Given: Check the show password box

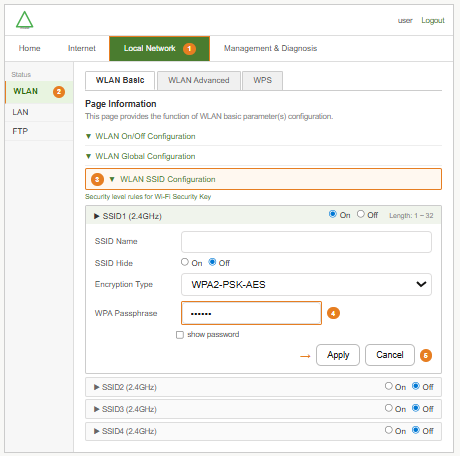Looking at the screenshot, I should 180,335.
